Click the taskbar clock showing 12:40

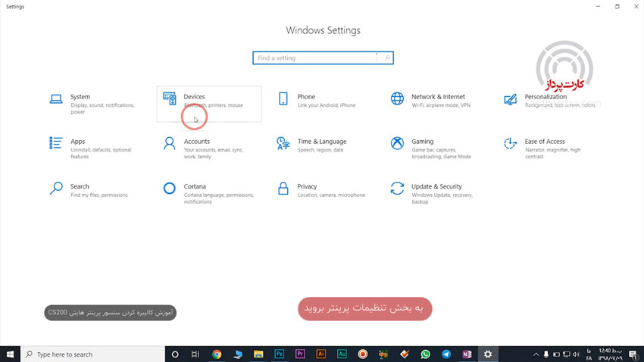coord(610,354)
